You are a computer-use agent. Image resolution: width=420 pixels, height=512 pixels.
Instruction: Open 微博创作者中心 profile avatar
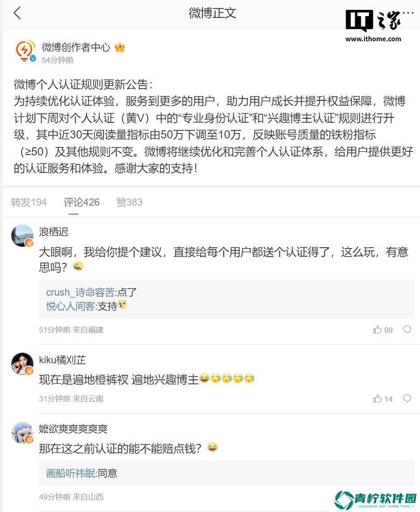click(26, 51)
